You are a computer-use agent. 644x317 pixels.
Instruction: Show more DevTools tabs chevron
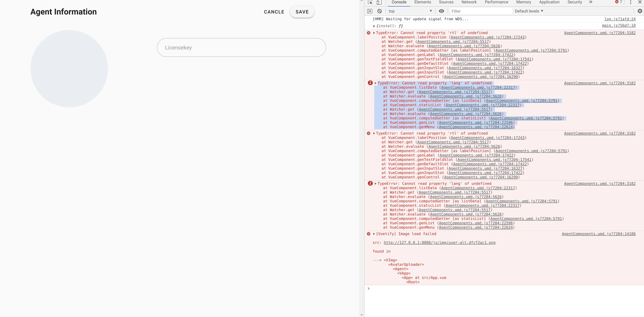click(591, 2)
